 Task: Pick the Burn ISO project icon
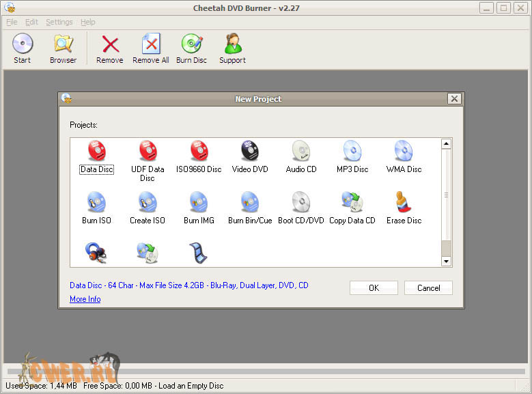point(96,203)
